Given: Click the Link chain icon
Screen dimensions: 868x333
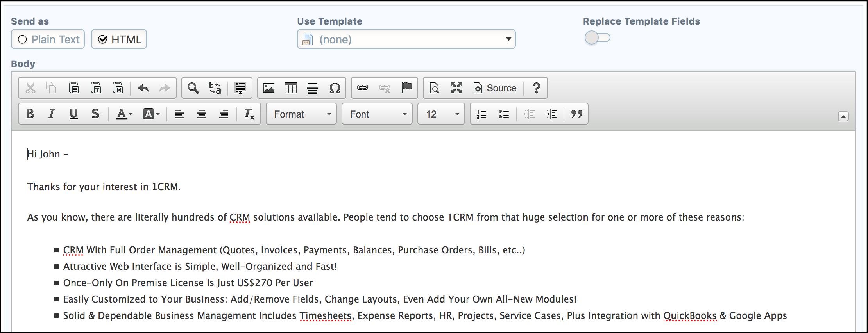Looking at the screenshot, I should pos(363,88).
